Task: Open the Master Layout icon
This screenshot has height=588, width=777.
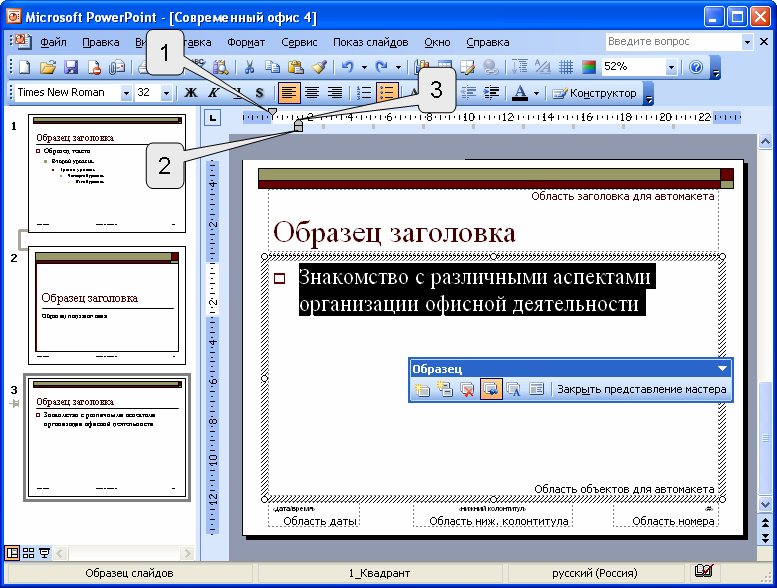Action: (x=537, y=389)
